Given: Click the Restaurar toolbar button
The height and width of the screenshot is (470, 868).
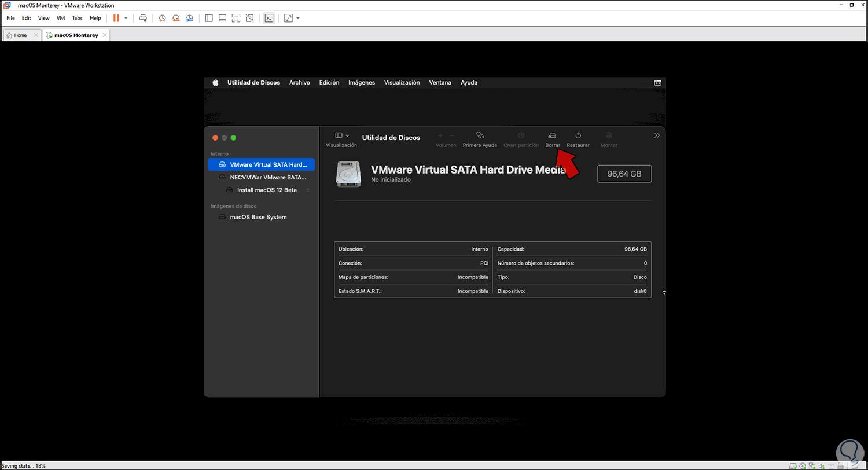Looking at the screenshot, I should click(x=578, y=139).
